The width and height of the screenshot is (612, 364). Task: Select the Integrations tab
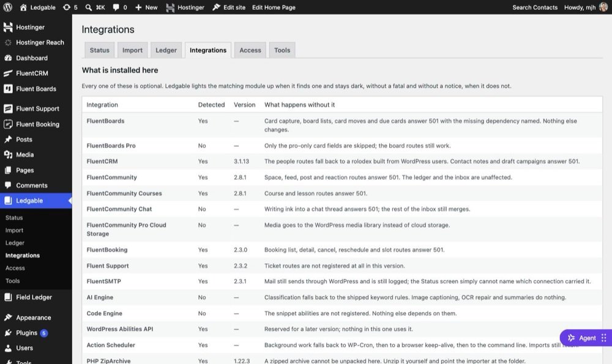pyautogui.click(x=208, y=50)
